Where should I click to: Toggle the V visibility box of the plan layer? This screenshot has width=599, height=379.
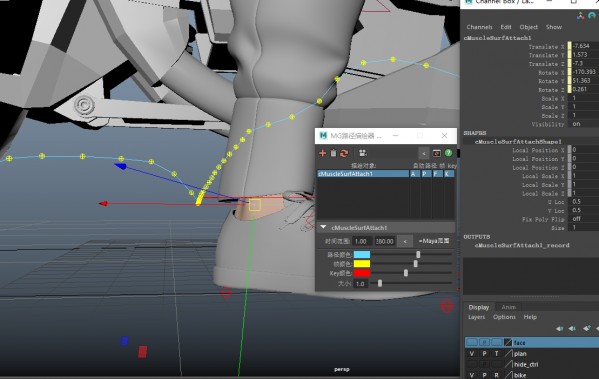[x=472, y=353]
